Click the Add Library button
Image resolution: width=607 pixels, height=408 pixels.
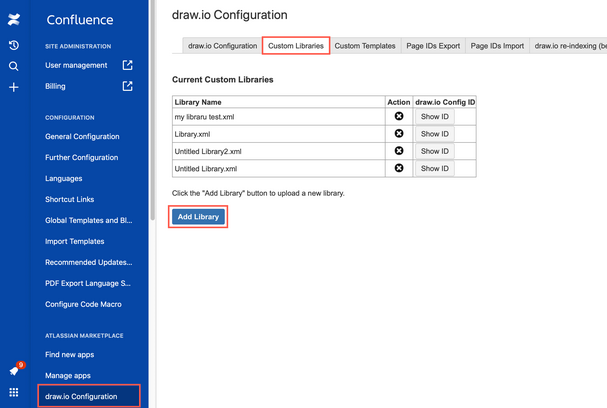click(x=198, y=217)
